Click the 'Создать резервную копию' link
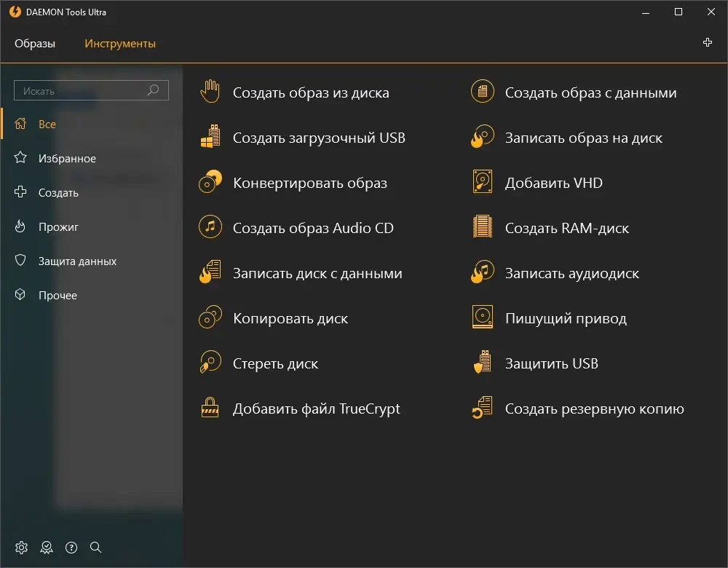 click(x=594, y=409)
